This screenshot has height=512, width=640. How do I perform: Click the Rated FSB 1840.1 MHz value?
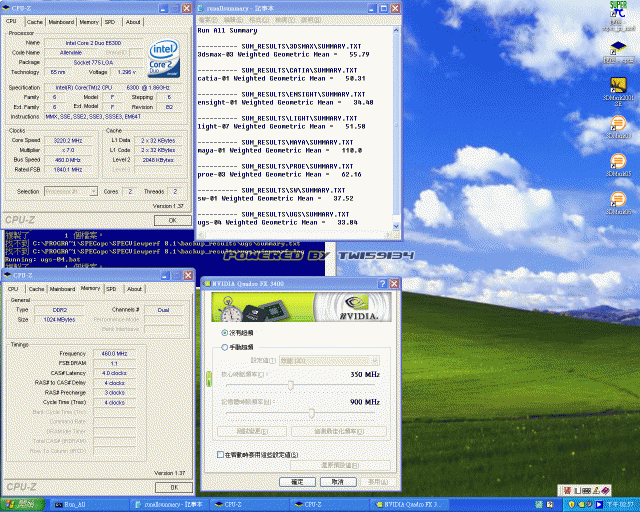68,169
